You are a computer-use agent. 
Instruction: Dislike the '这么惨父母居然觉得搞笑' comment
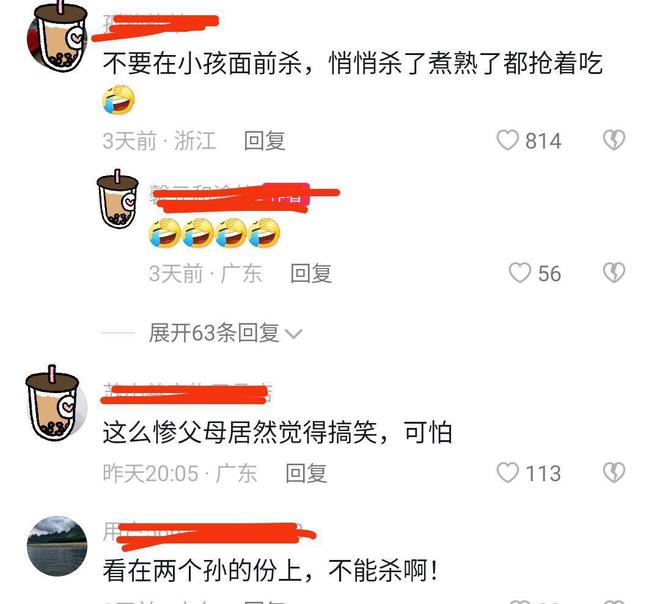point(614,473)
